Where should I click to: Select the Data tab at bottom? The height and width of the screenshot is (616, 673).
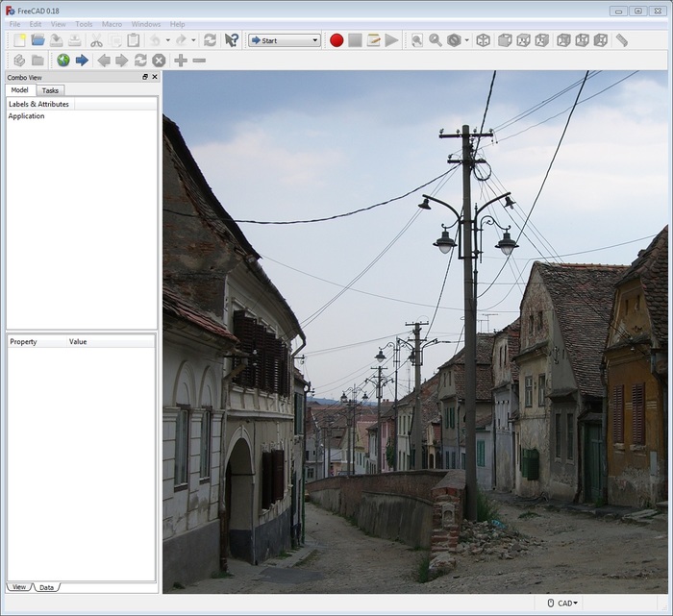[46, 586]
